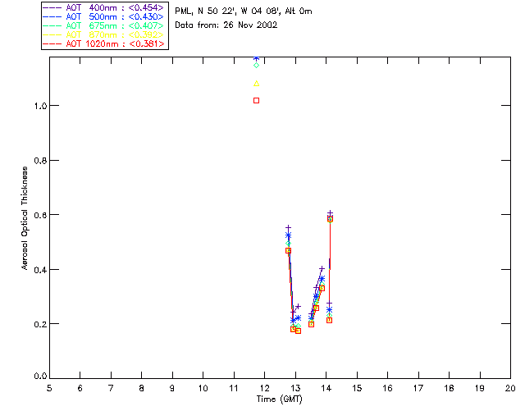525x420 pixels.
Task: Click the yellow AOT 870nm legend entry
Action: point(105,34)
